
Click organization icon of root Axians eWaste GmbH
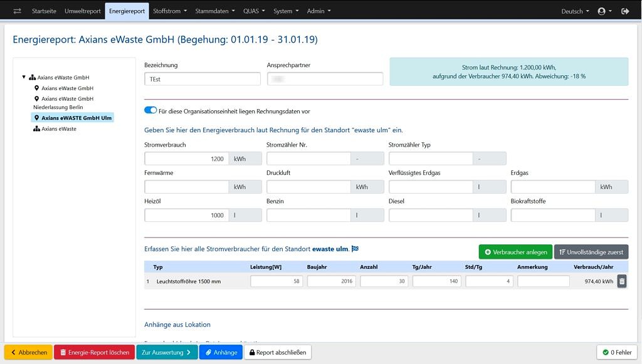[x=33, y=77]
